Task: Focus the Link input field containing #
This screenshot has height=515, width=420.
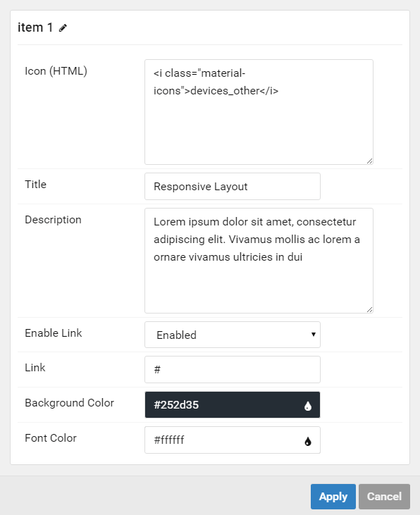Action: click(233, 369)
